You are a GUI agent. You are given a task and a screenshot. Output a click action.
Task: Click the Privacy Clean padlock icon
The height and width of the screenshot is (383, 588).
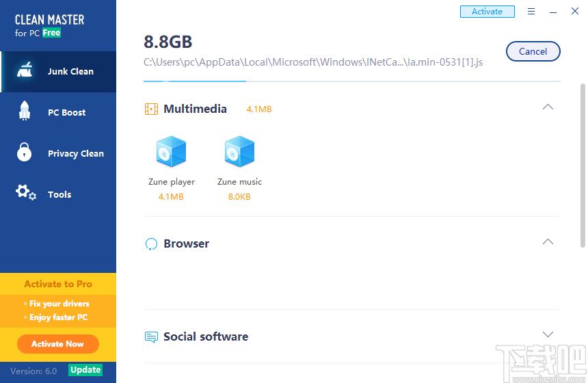tap(25, 152)
